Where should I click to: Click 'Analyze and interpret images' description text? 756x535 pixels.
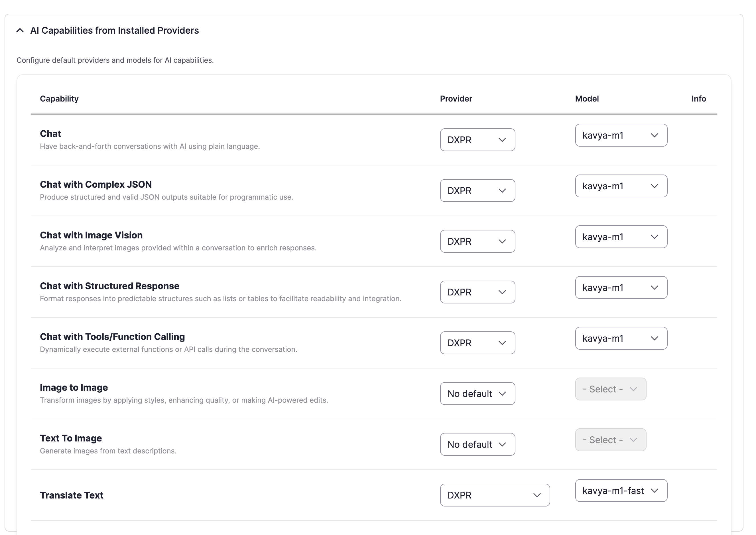[178, 248]
